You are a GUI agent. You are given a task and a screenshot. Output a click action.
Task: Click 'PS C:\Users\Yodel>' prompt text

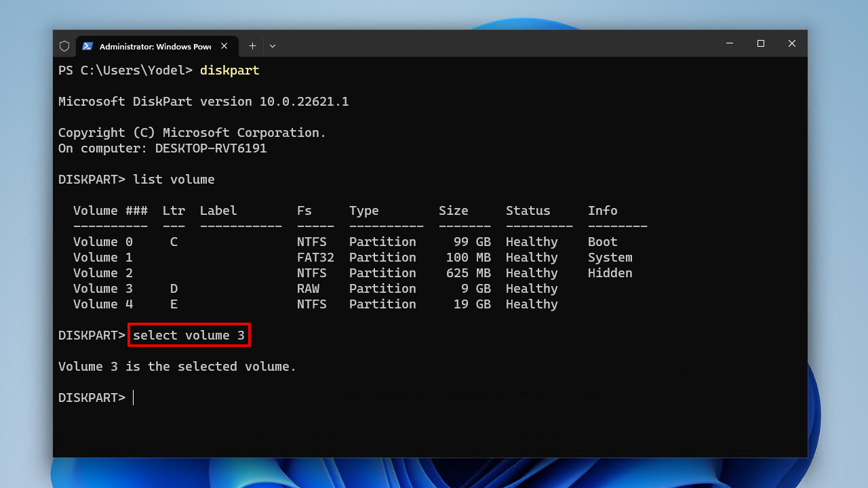125,70
